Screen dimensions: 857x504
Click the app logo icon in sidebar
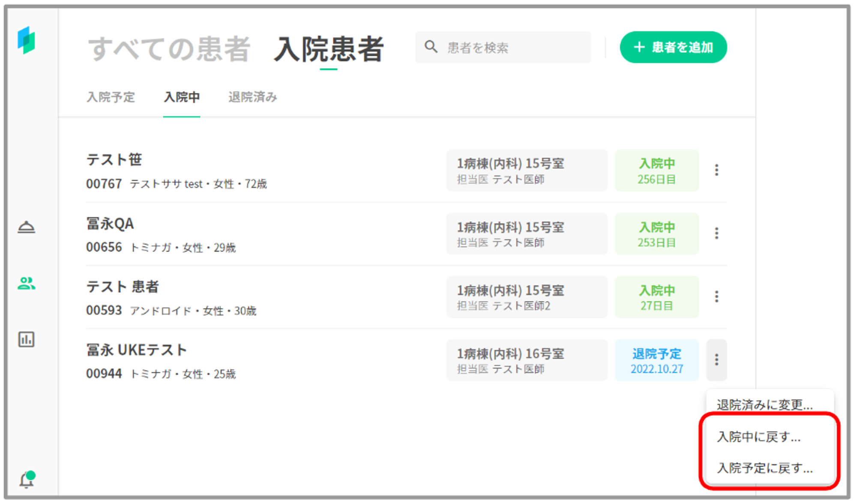(26, 40)
